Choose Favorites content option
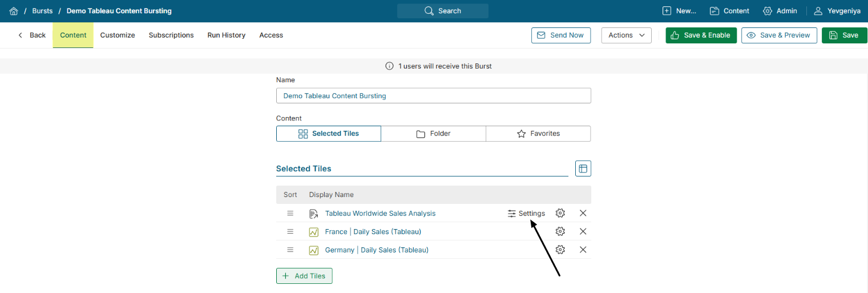This screenshot has width=868, height=293. click(x=538, y=134)
